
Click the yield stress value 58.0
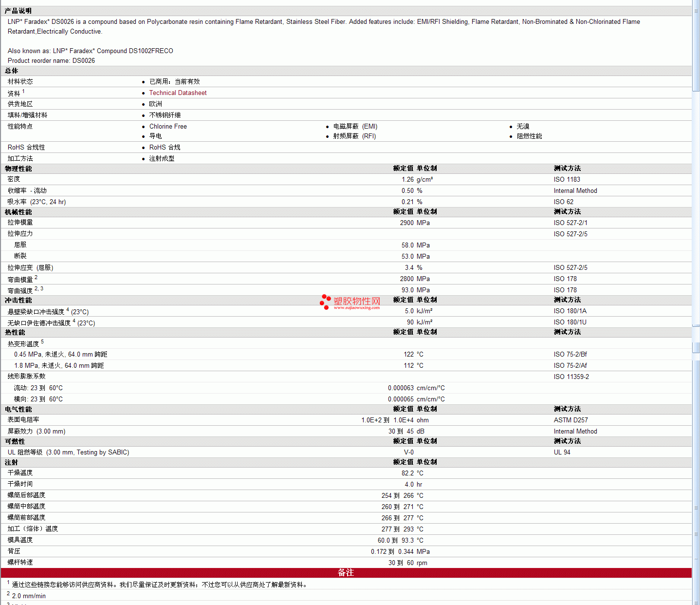(408, 245)
